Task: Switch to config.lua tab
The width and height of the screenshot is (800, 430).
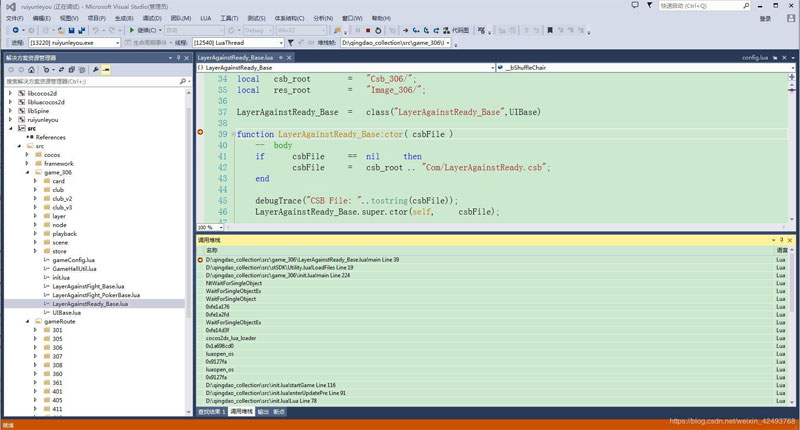Action: 755,58
